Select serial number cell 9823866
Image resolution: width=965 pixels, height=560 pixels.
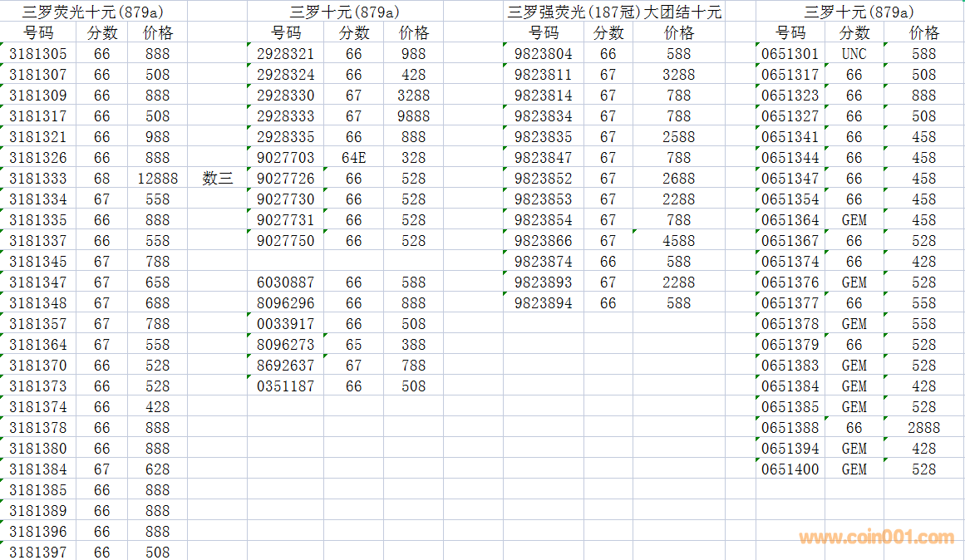click(544, 241)
